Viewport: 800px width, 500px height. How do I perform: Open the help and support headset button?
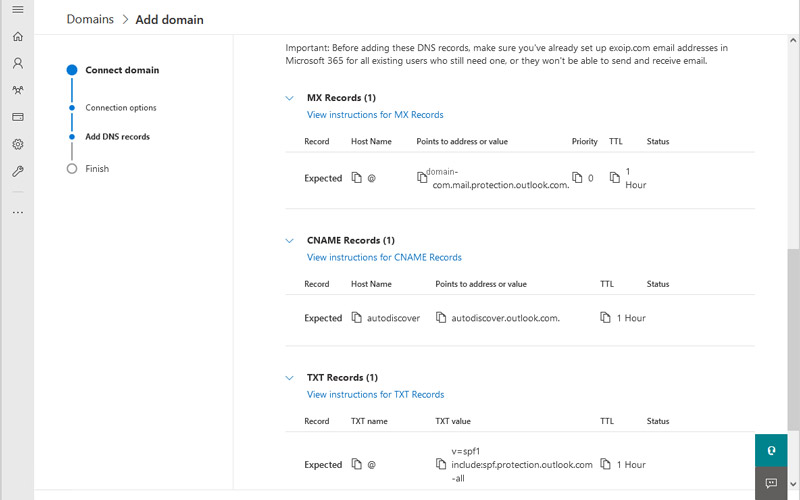771,450
